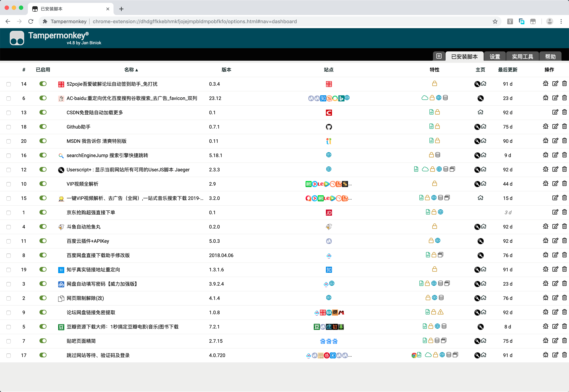Sort scripts by 名称 column header
The height and width of the screenshot is (392, 569).
pyautogui.click(x=131, y=70)
